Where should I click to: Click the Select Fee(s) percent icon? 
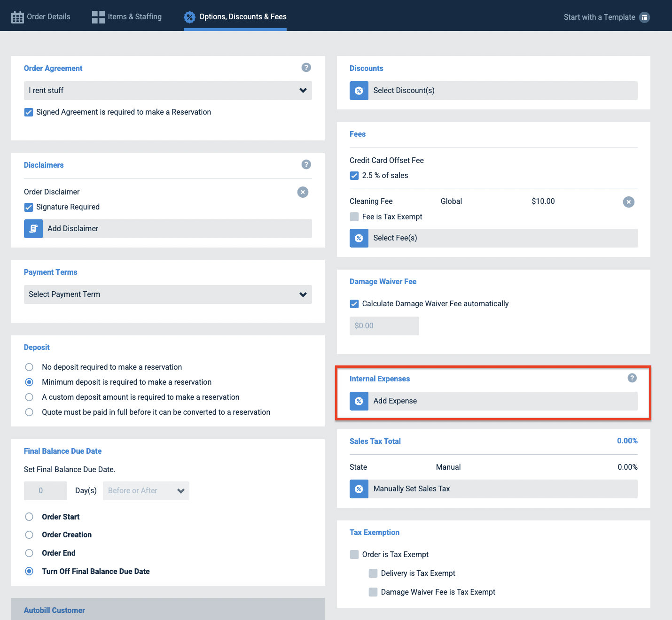coord(359,238)
